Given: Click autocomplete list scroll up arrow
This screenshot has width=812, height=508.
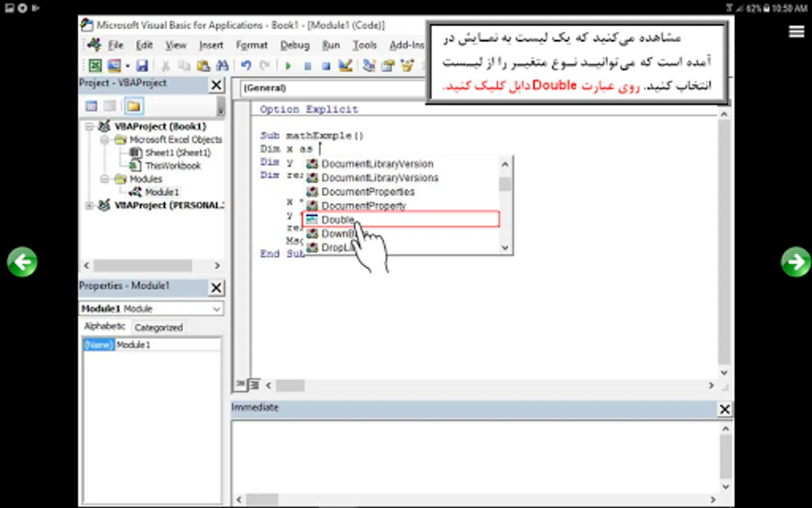Looking at the screenshot, I should (505, 164).
